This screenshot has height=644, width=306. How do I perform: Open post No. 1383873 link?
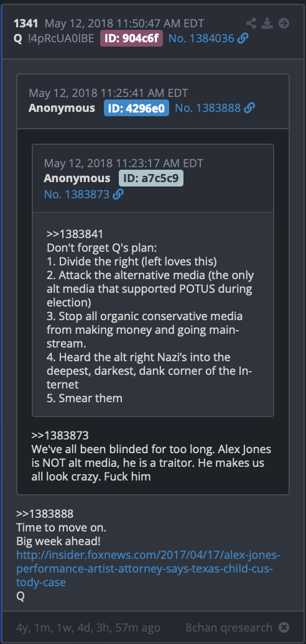pyautogui.click(x=76, y=195)
